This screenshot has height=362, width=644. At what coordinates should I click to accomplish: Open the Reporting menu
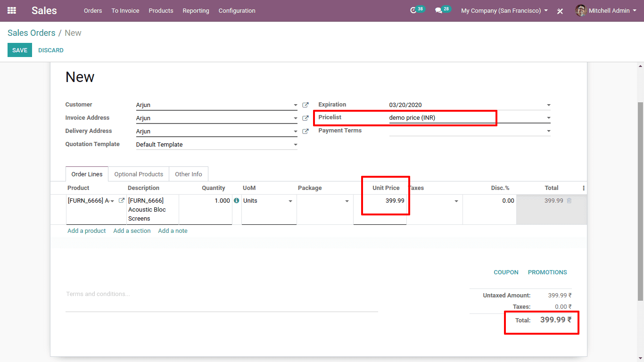[x=196, y=10]
